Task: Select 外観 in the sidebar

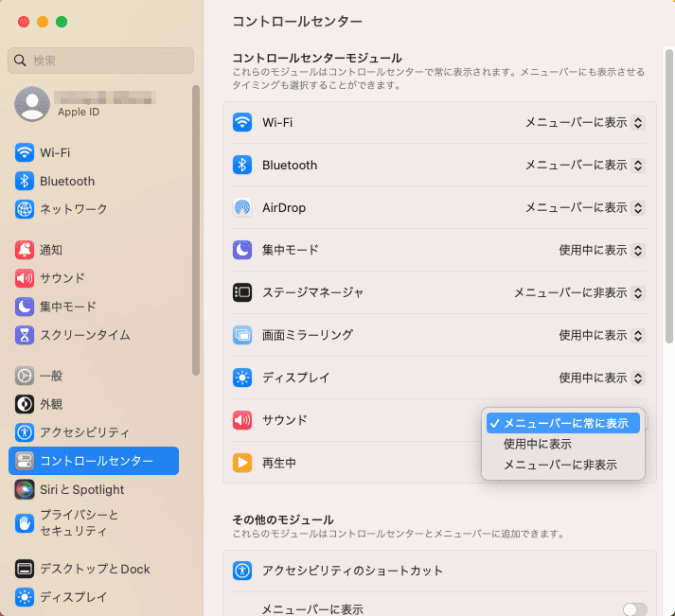Action: tap(94, 404)
